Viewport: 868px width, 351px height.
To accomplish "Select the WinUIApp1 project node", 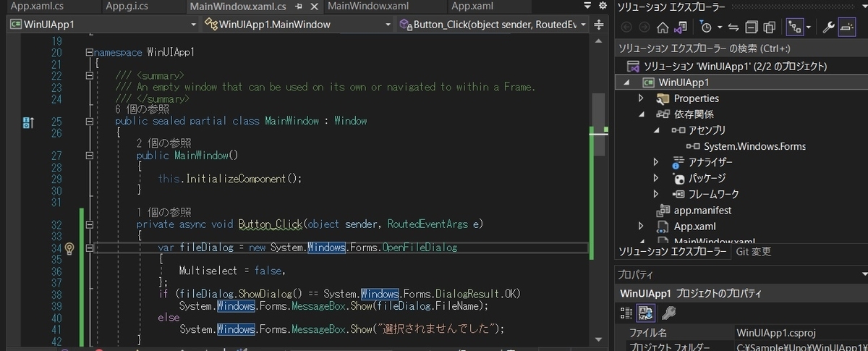I will point(684,82).
